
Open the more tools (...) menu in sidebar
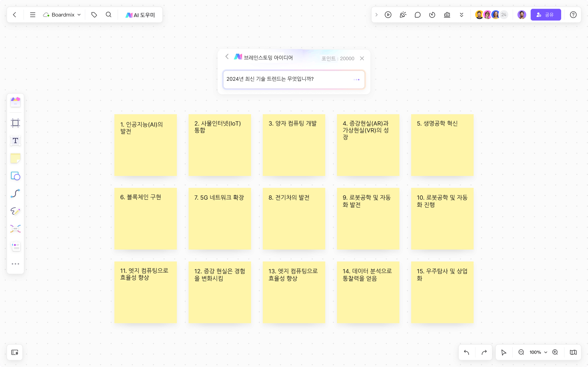click(x=15, y=264)
